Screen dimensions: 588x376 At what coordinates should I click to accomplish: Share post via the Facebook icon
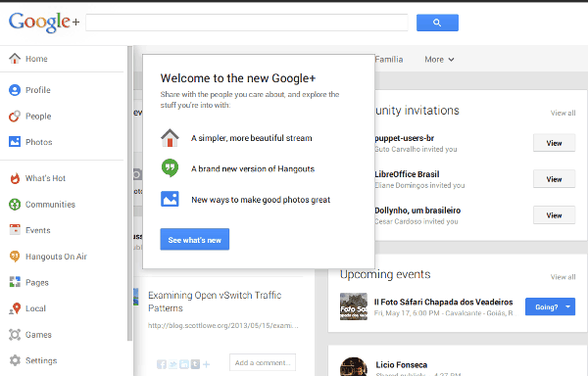point(162,364)
